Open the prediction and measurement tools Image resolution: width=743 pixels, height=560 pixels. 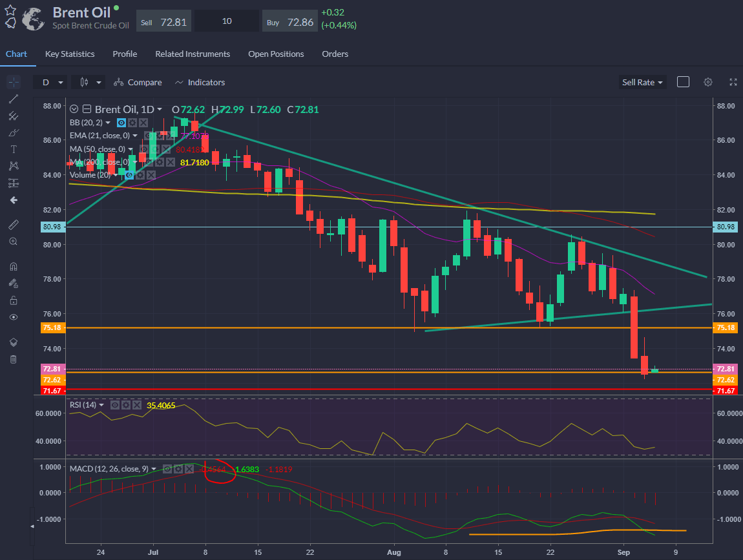pyautogui.click(x=14, y=183)
